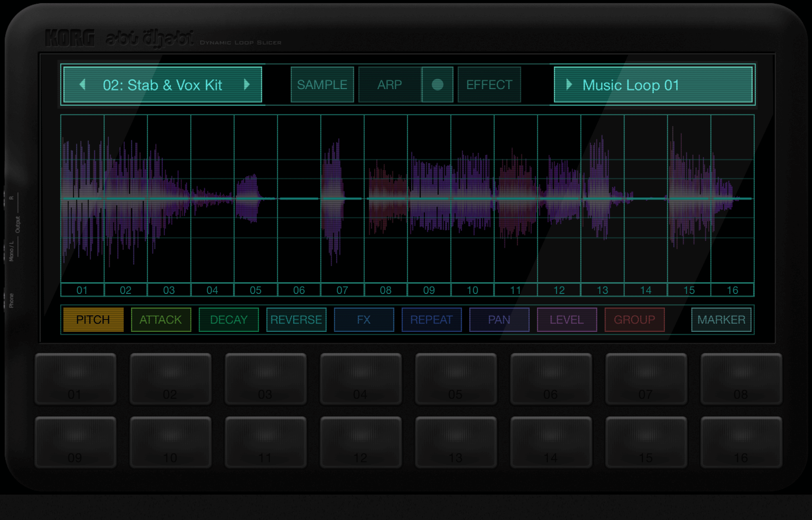The height and width of the screenshot is (520, 812).
Task: Click the record circle button
Action: (437, 85)
